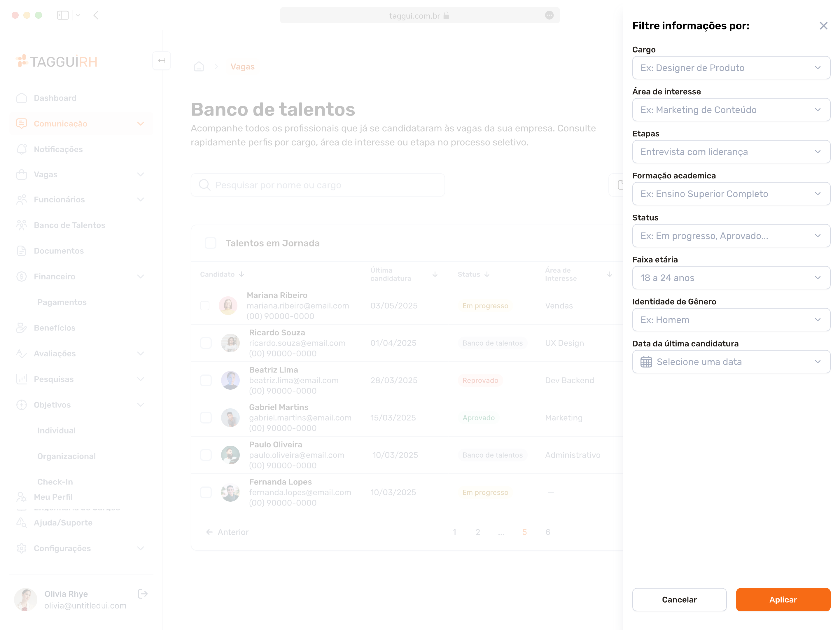840x630 pixels.
Task: Toggle the Talentos em Jornada select-all checkbox
Action: click(x=211, y=243)
